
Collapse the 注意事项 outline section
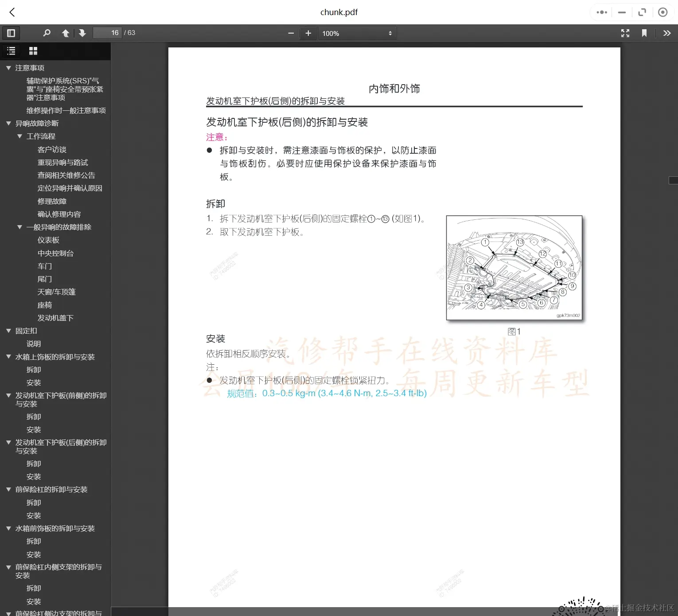(8, 67)
